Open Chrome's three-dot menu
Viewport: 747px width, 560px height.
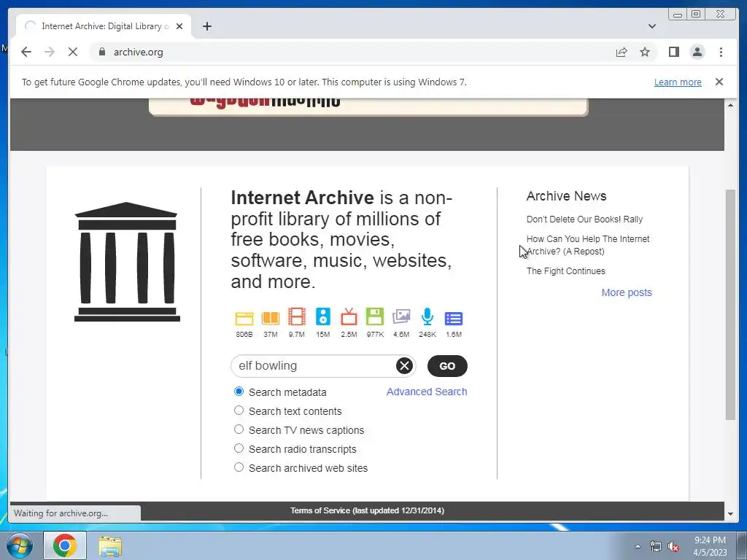(x=721, y=52)
